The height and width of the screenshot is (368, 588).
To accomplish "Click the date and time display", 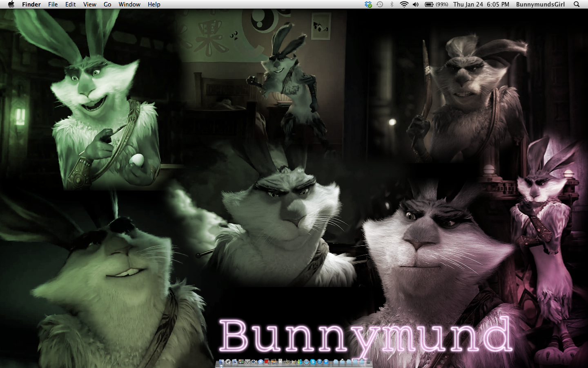I will 481,4.
